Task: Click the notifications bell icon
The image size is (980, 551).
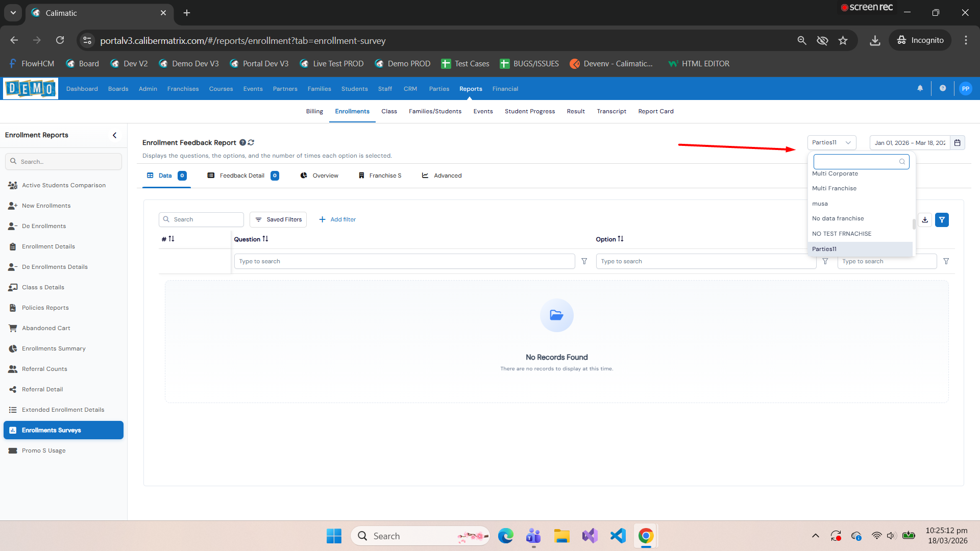Action: [920, 88]
